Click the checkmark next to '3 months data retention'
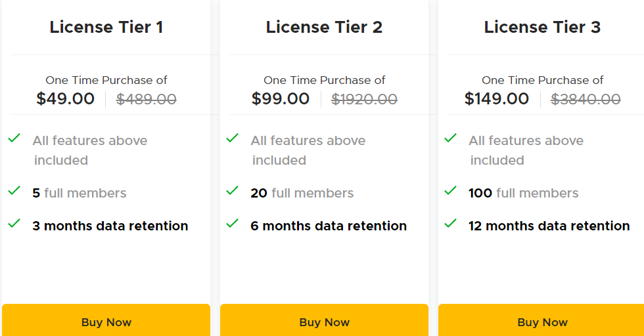The width and height of the screenshot is (644, 336). (14, 224)
